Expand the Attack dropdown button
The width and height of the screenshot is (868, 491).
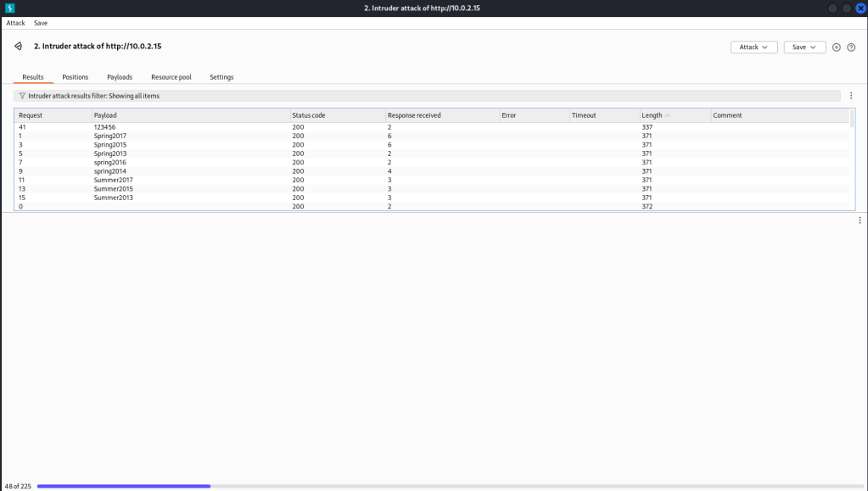753,47
